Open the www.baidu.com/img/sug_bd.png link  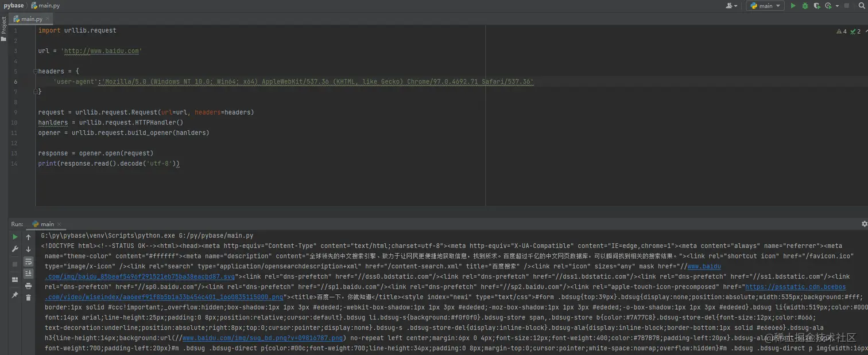tap(263, 338)
